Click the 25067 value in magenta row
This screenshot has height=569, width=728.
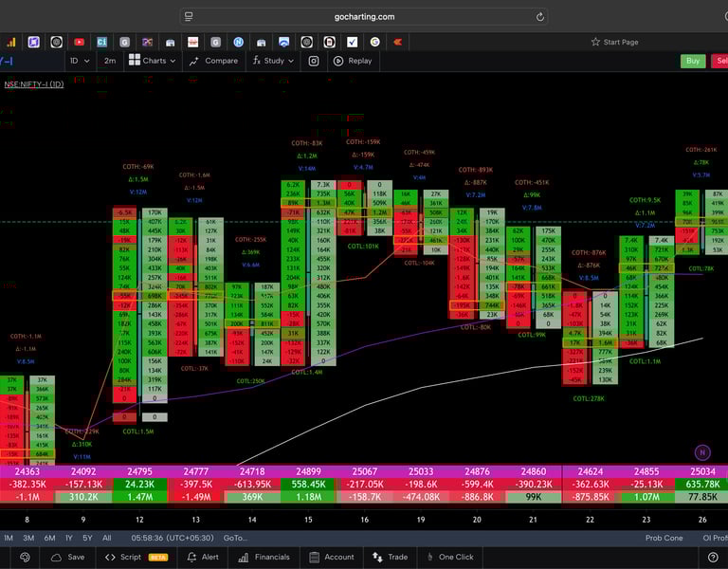pyautogui.click(x=364, y=471)
